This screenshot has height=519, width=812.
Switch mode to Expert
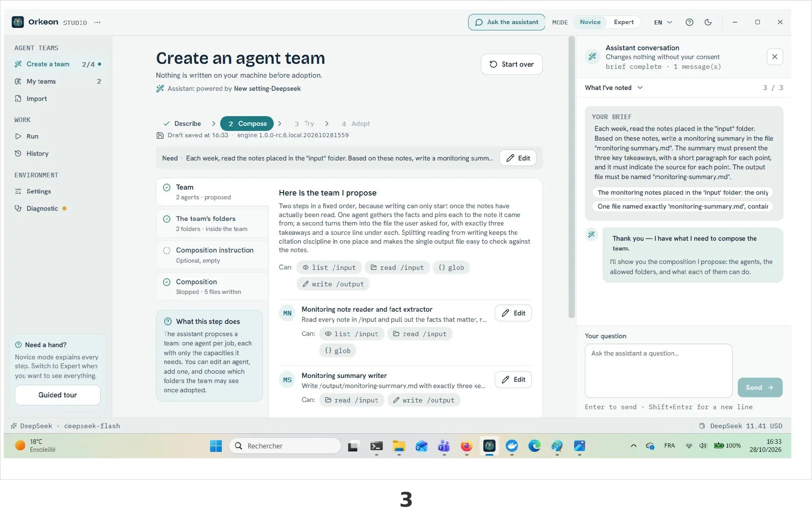(624, 22)
